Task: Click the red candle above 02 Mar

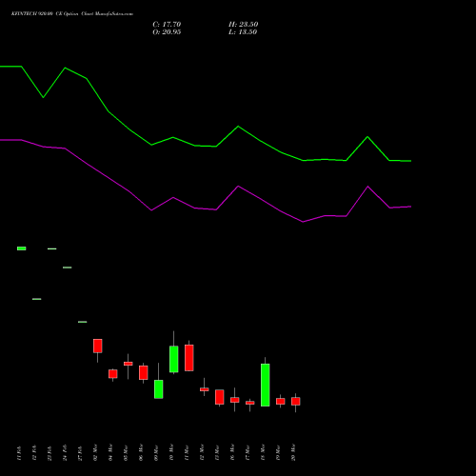Action: (x=98, y=346)
